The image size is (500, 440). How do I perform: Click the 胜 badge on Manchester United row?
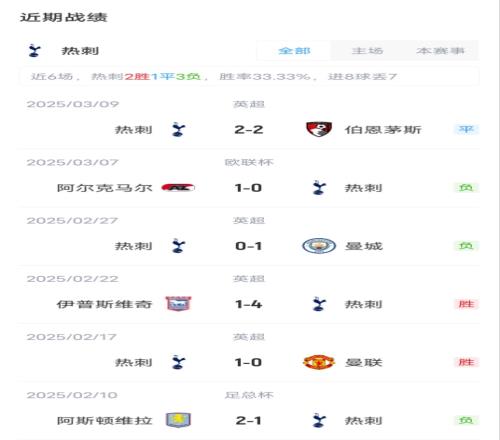pos(466,362)
